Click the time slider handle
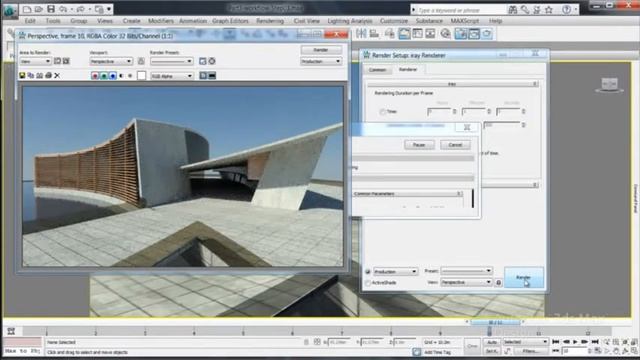640x360 pixels. click(x=495, y=322)
